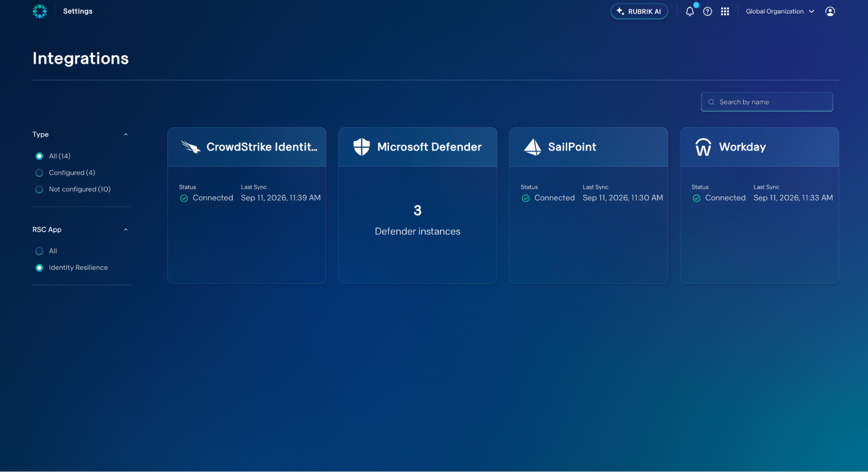Click CrowdStrike connected status check icon
Image resolution: width=868 pixels, height=472 pixels.
coord(184,198)
